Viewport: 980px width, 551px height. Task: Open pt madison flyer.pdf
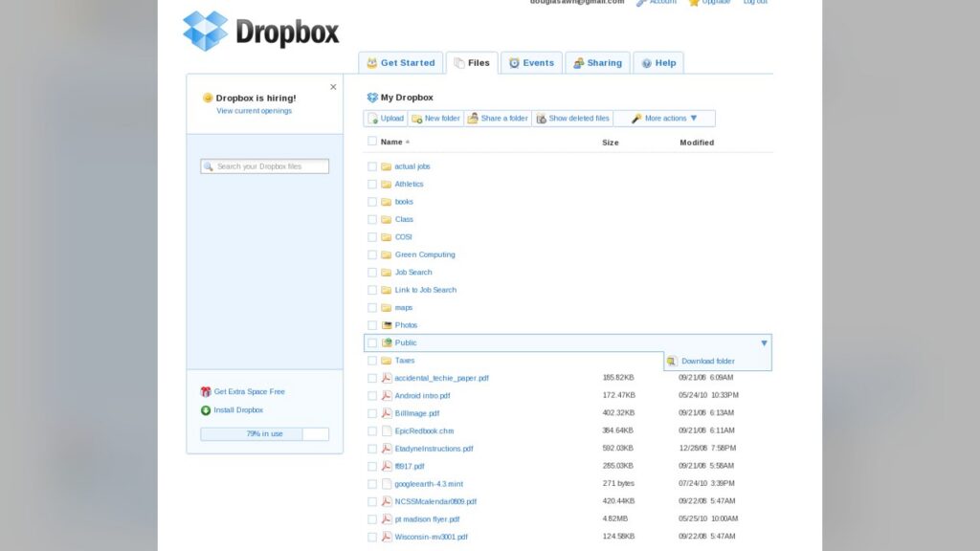click(427, 519)
